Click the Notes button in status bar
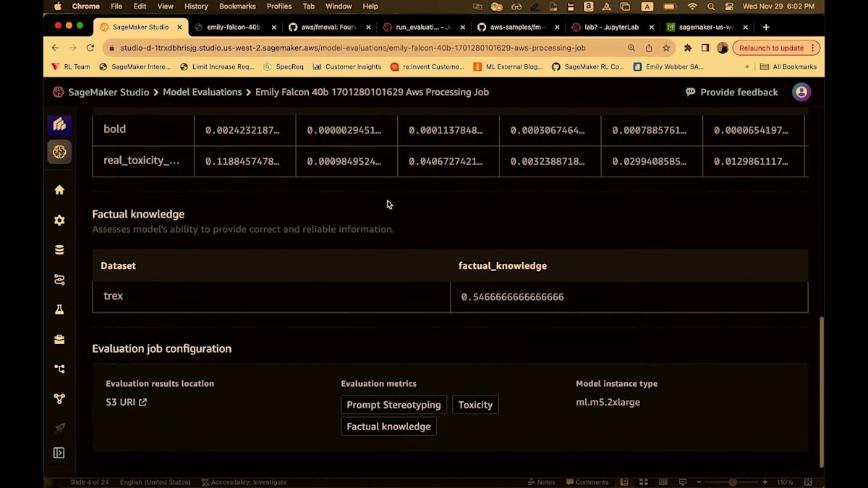Screen dimensions: 868x488 542,482
